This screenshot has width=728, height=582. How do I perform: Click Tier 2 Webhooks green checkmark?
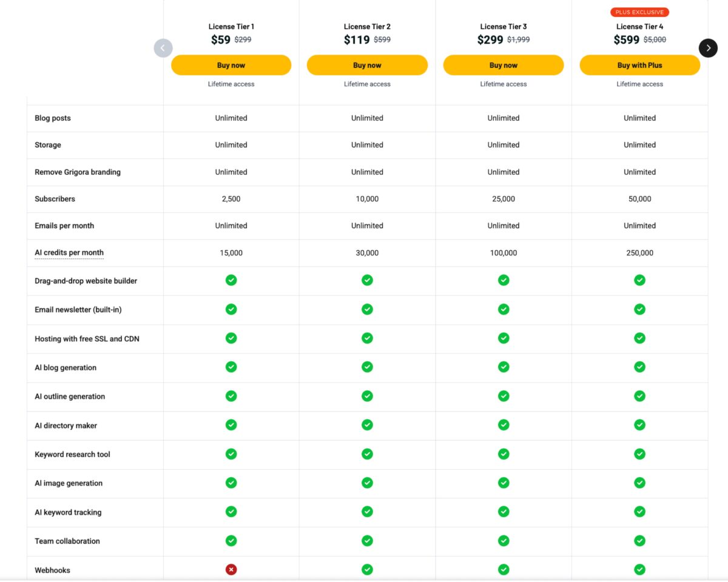(367, 569)
